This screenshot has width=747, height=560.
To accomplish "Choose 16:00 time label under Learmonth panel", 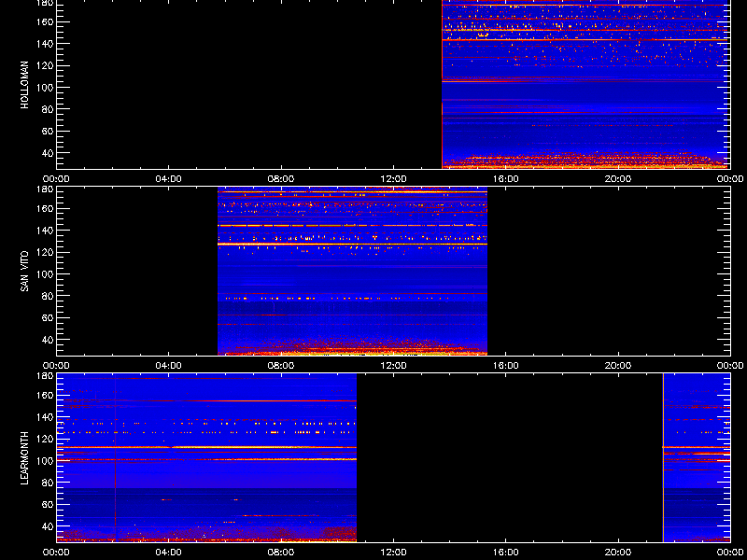I will point(505,553).
